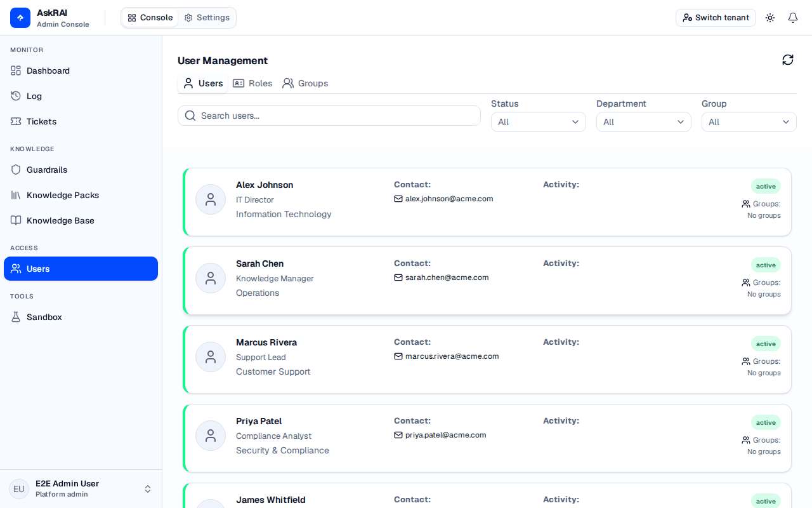Click the alex.johnson@acme.com email
This screenshot has width=812, height=508.
(x=449, y=199)
